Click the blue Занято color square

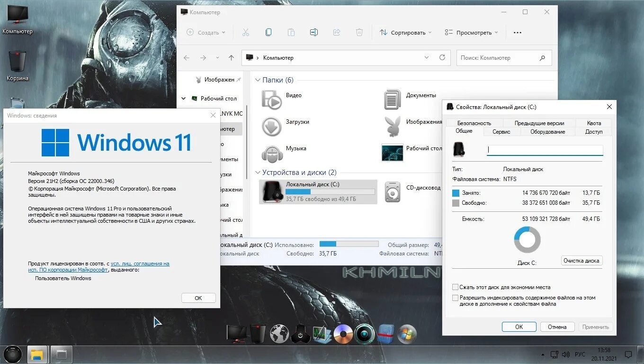[456, 193]
